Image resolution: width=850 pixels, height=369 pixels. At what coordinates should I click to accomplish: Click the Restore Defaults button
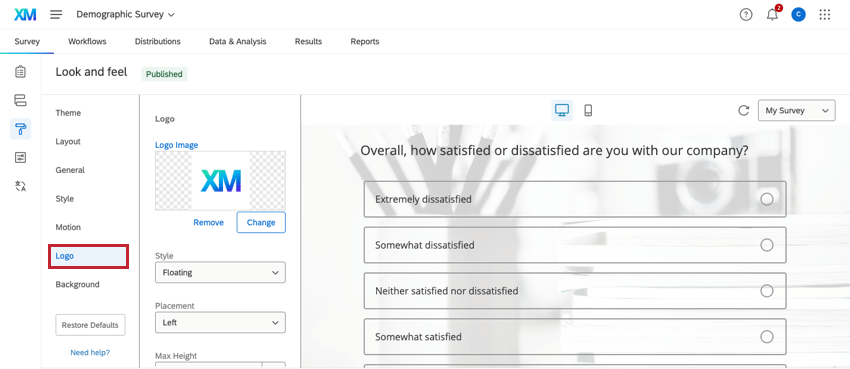click(90, 325)
